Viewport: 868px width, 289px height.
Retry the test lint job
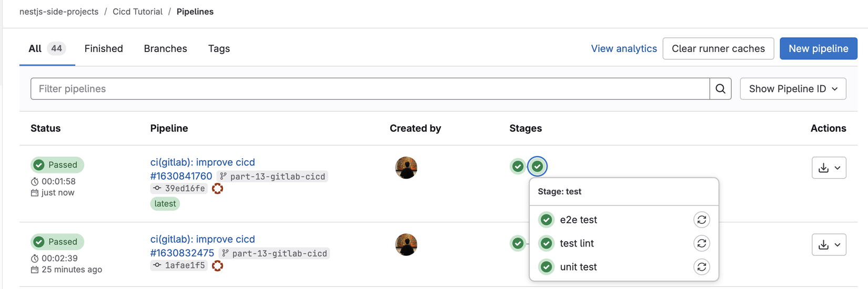click(x=701, y=243)
